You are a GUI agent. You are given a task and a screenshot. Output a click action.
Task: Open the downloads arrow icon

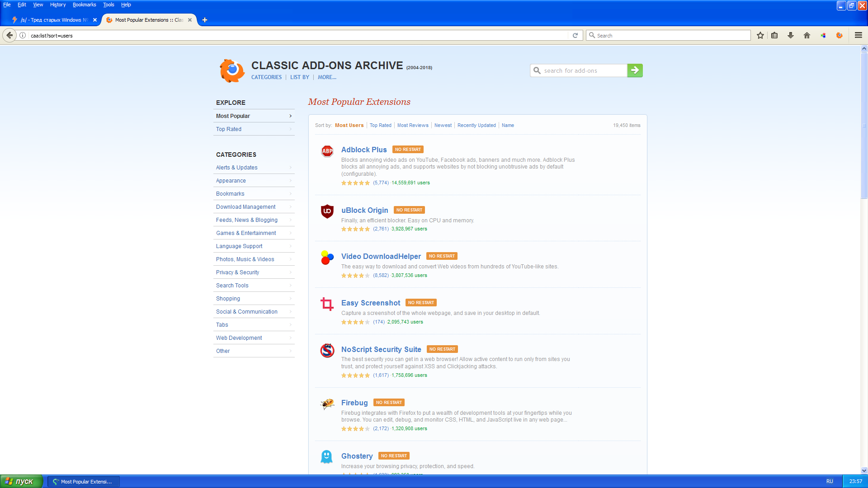(791, 35)
